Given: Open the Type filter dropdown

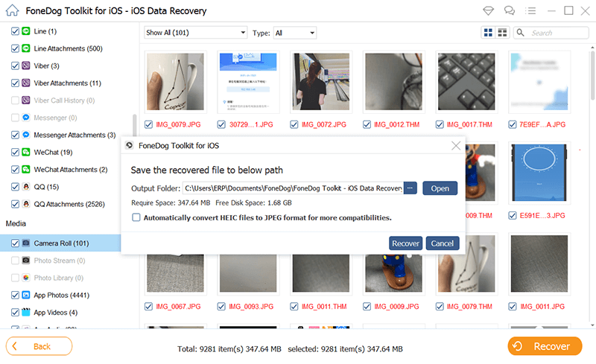Looking at the screenshot, I should pyautogui.click(x=295, y=33).
